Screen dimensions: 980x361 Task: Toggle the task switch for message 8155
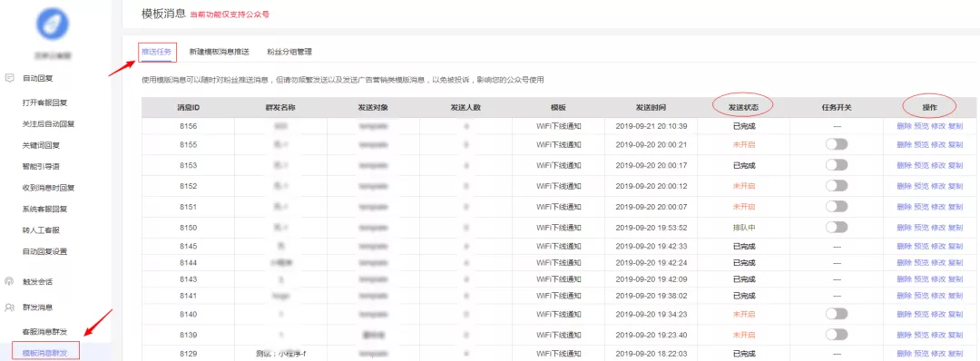pos(837,144)
